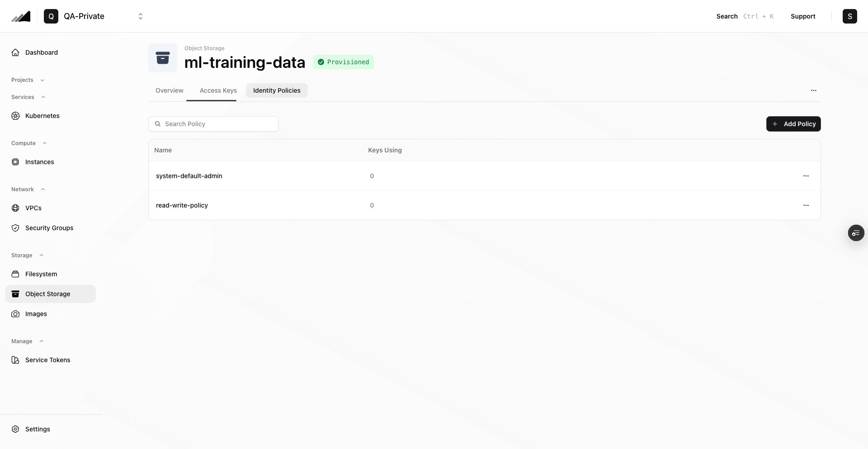868x449 pixels.
Task: Open the bucket more-options menu beside tabs
Action: (x=814, y=90)
